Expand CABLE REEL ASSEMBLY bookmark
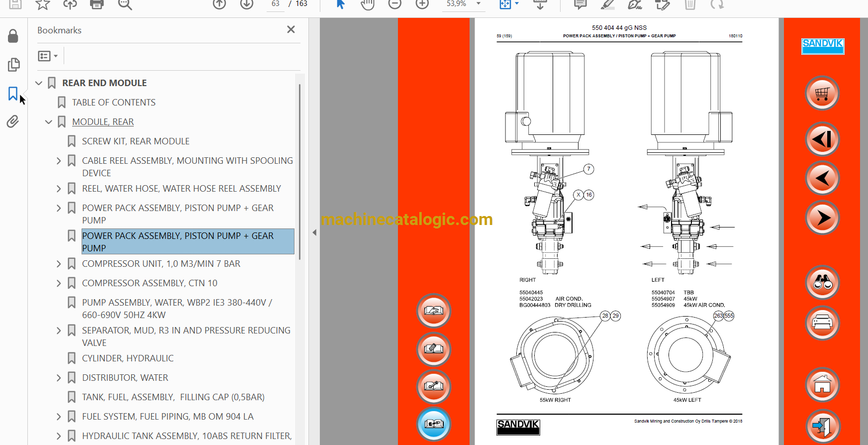The image size is (868, 445). pos(59,161)
